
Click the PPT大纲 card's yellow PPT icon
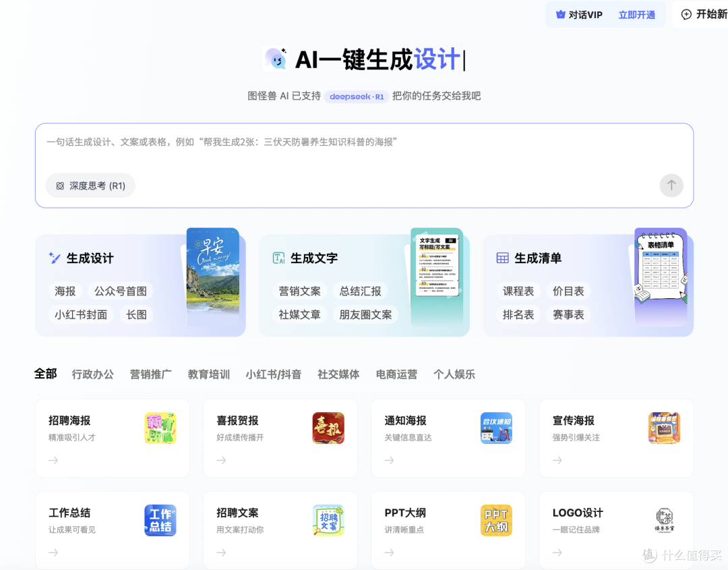tap(496, 520)
